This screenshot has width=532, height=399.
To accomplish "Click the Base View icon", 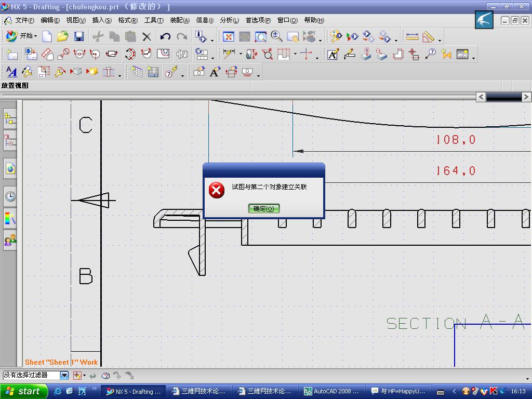I will click(31, 54).
